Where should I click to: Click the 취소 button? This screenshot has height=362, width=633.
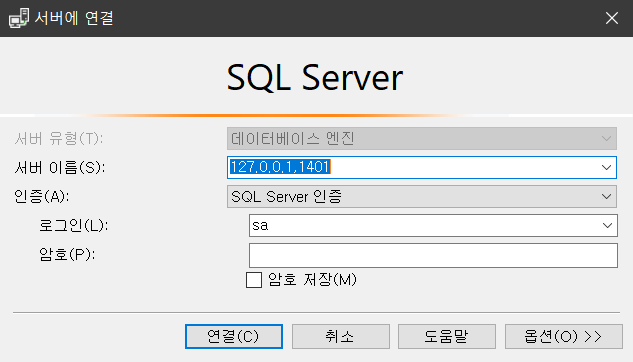click(341, 336)
